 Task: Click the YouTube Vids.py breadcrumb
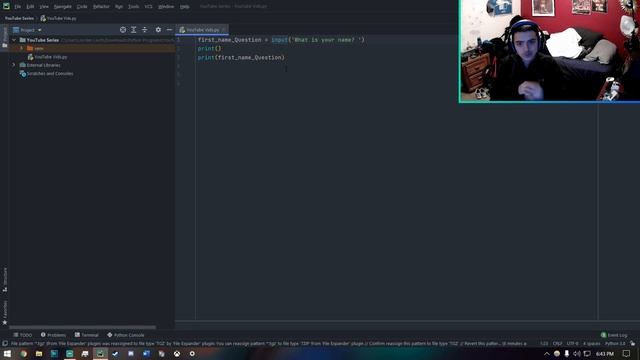[x=58, y=18]
